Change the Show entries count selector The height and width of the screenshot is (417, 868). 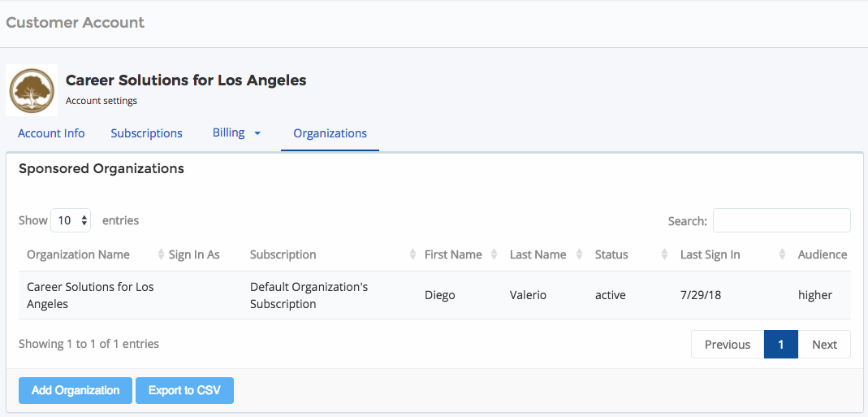[71, 220]
